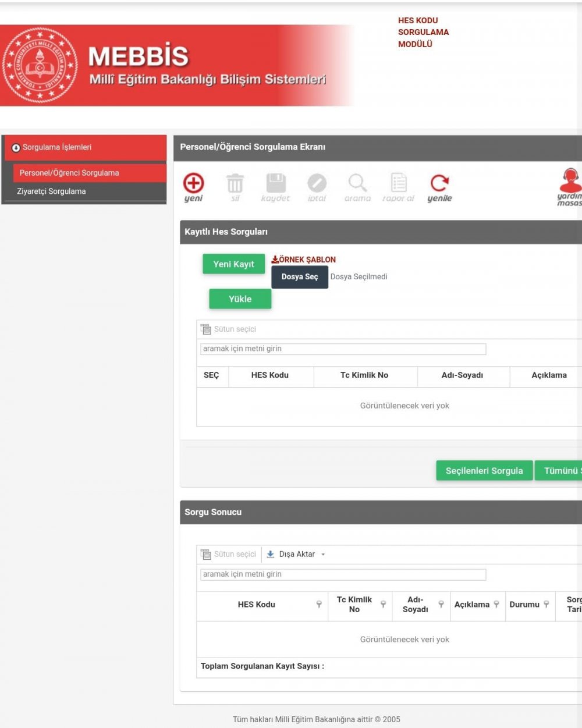Click the 'yenile' refresh icon

439,183
